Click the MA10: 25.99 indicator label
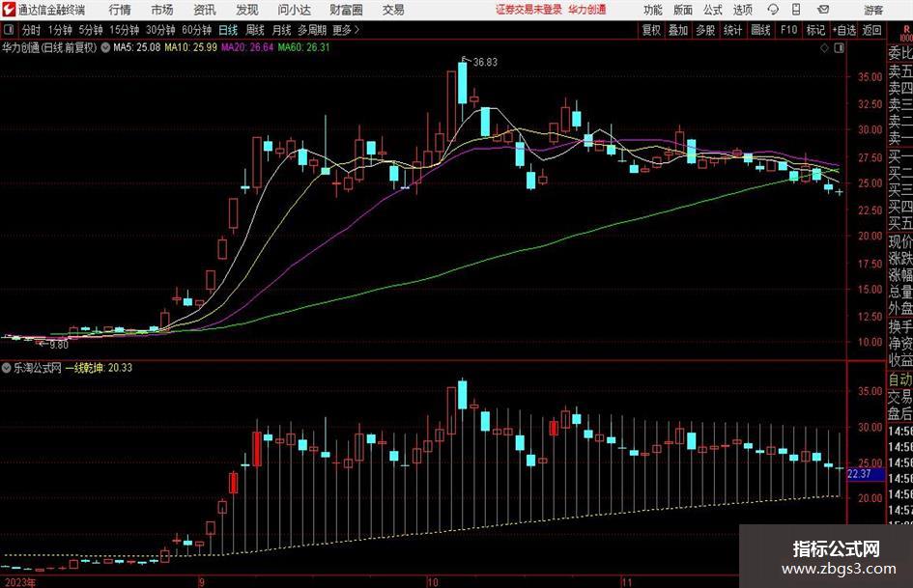913x588 pixels. pos(191,47)
